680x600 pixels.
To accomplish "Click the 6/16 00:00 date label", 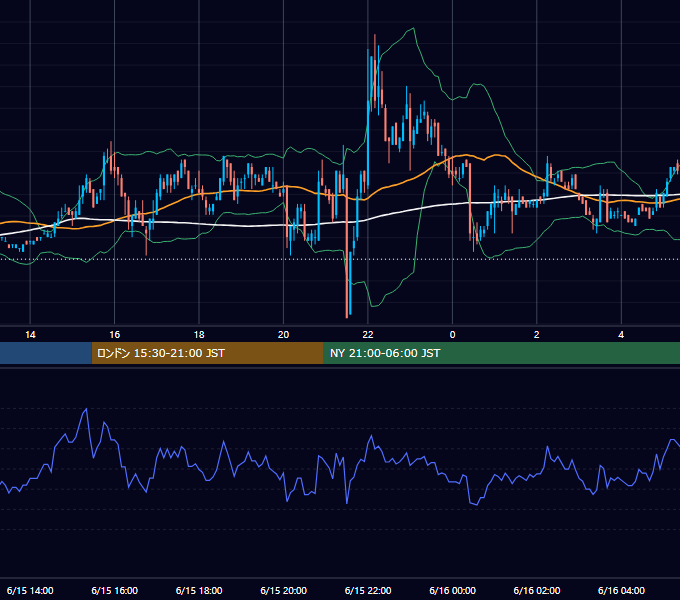I will [x=452, y=590].
